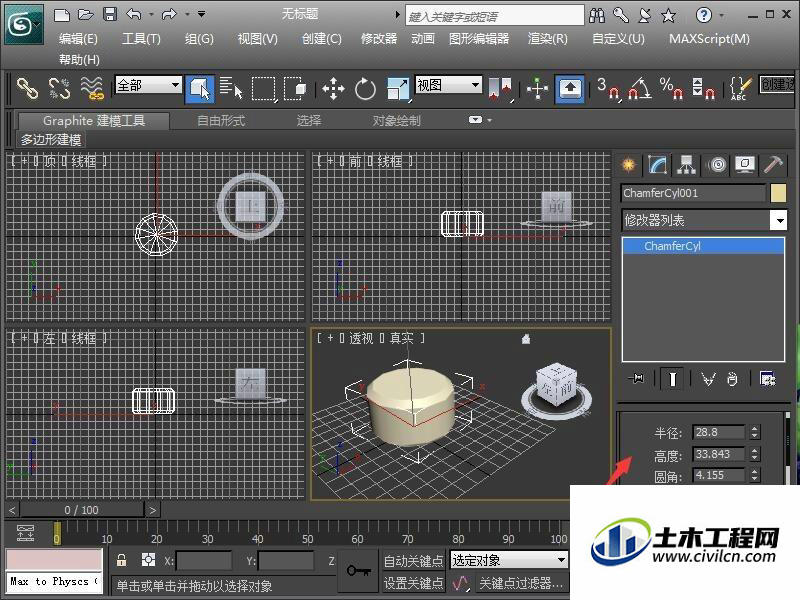Click the Use Pivot Point Center icon
The image size is (800, 600).
pos(500,89)
